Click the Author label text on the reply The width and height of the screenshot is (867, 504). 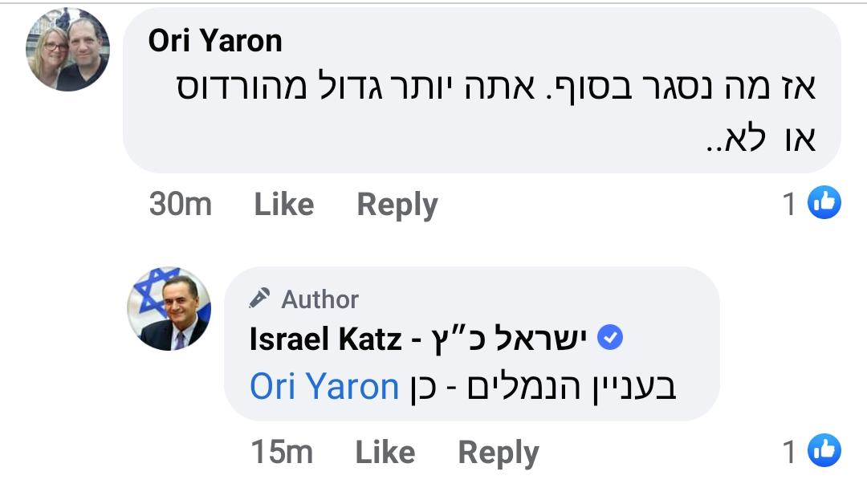(320, 299)
